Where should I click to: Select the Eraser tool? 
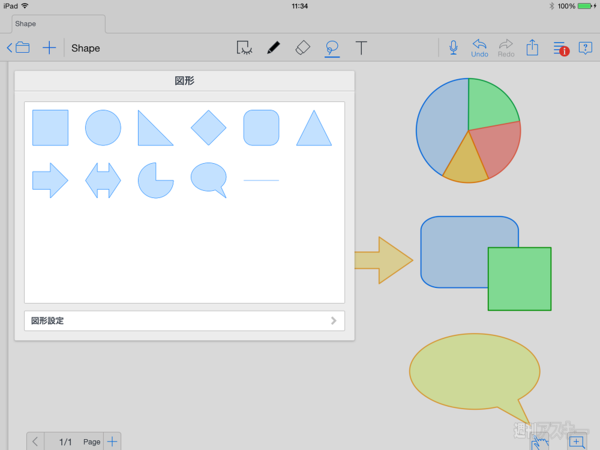coord(303,48)
